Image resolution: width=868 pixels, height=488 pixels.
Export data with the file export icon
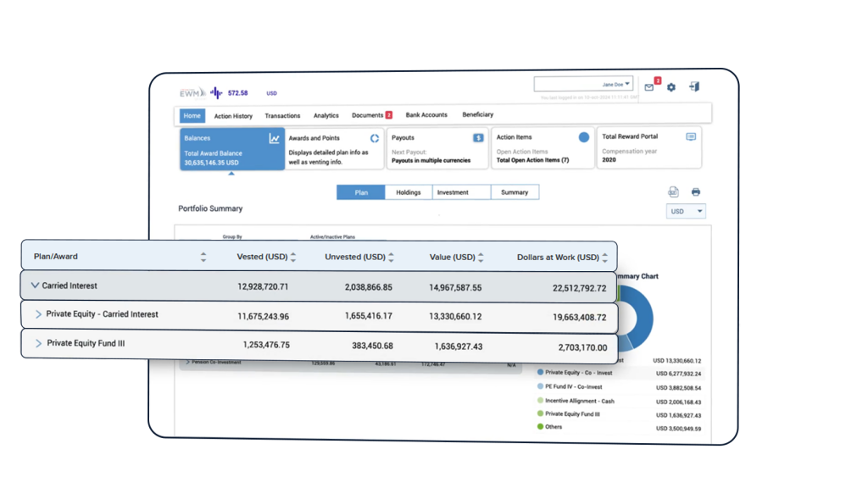pos(673,192)
